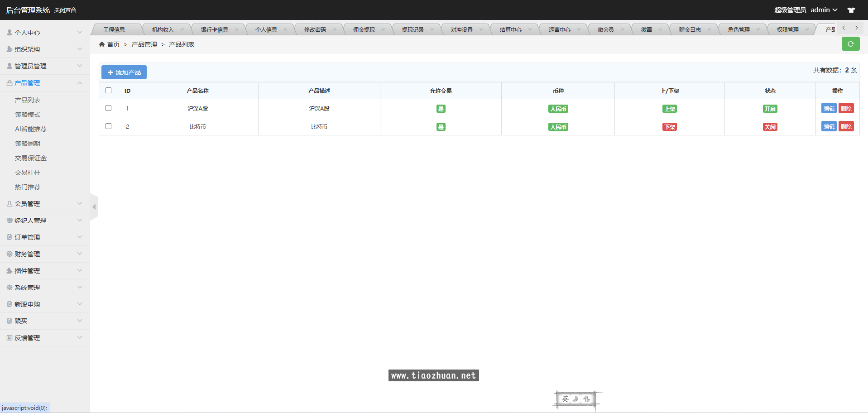This screenshot has width=868, height=413.
Task: Click the 关闭声音 link in header
Action: point(65,10)
